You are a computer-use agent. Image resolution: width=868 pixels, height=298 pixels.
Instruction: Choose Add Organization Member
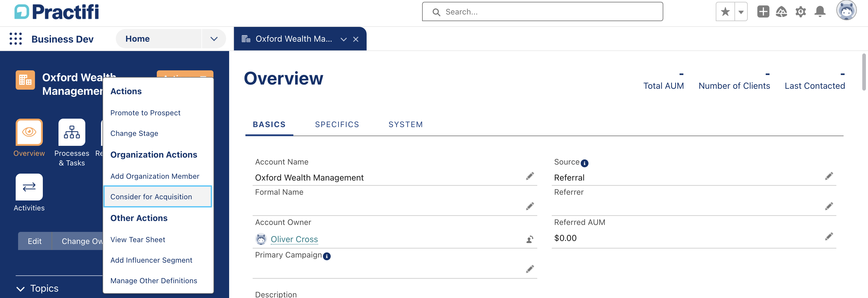coord(155,176)
